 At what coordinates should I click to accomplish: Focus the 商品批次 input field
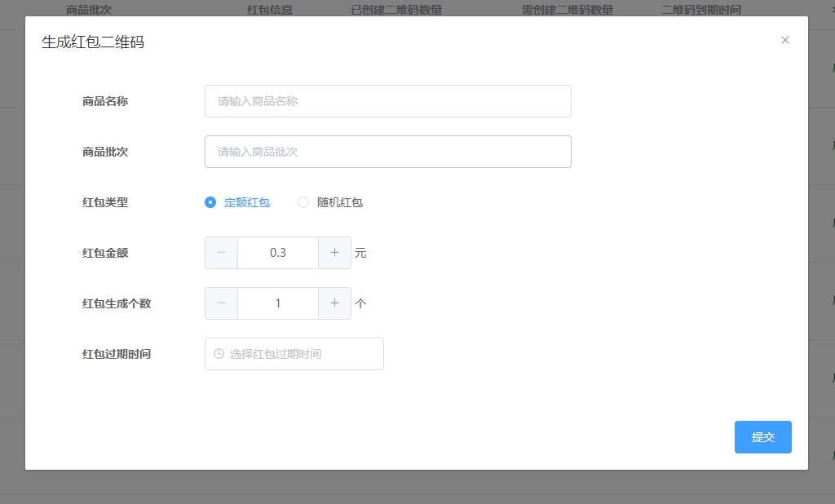387,152
